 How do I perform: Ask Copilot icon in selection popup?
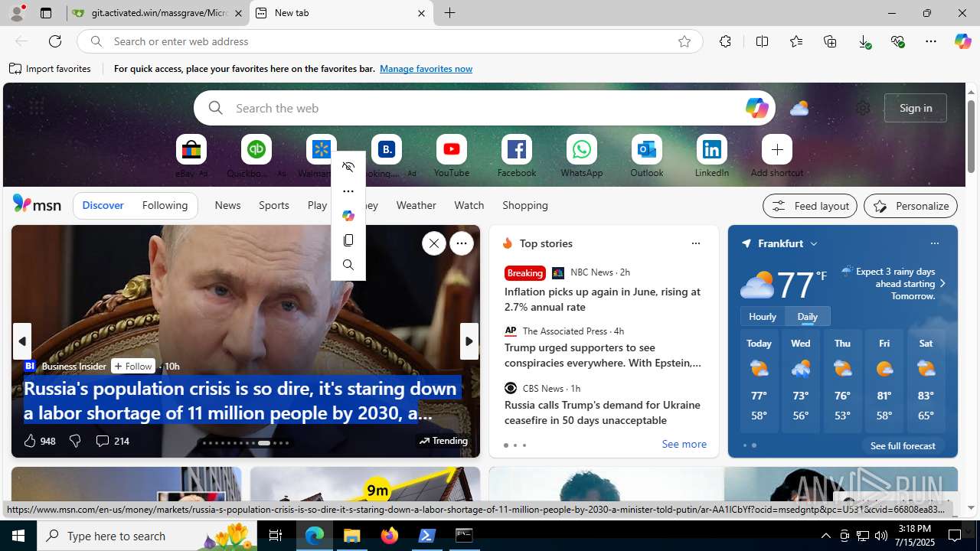[x=348, y=216]
